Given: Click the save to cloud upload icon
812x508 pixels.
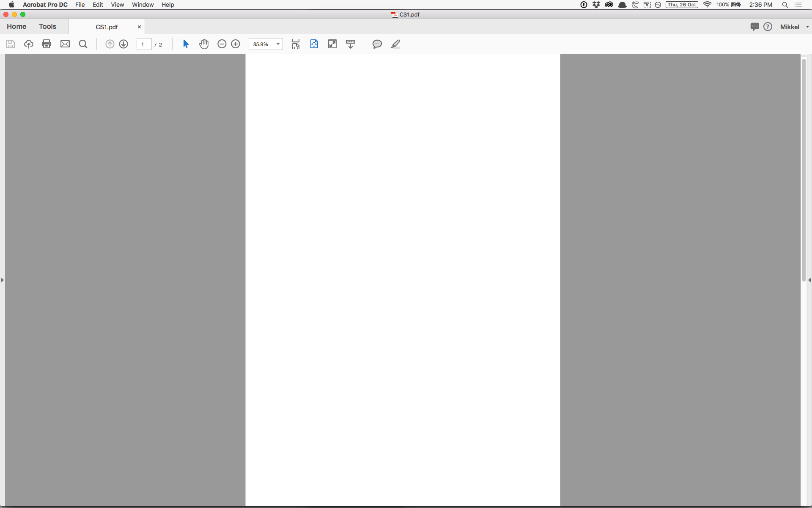Looking at the screenshot, I should click(x=28, y=44).
